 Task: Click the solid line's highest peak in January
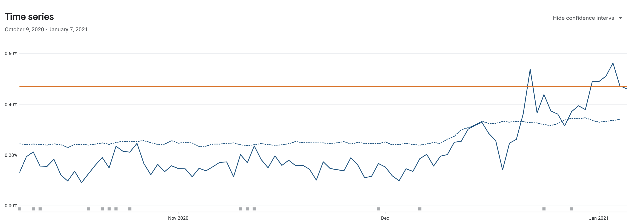pos(613,63)
